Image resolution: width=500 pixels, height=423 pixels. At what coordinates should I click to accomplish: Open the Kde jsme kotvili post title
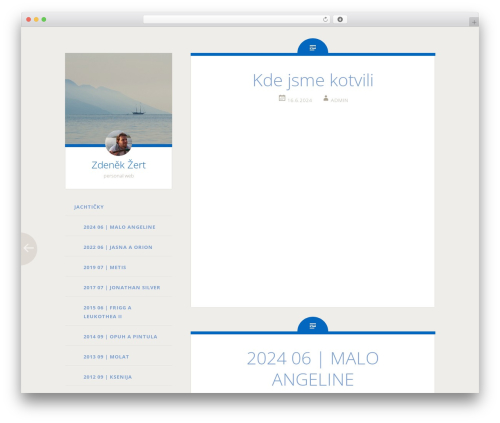point(313,80)
